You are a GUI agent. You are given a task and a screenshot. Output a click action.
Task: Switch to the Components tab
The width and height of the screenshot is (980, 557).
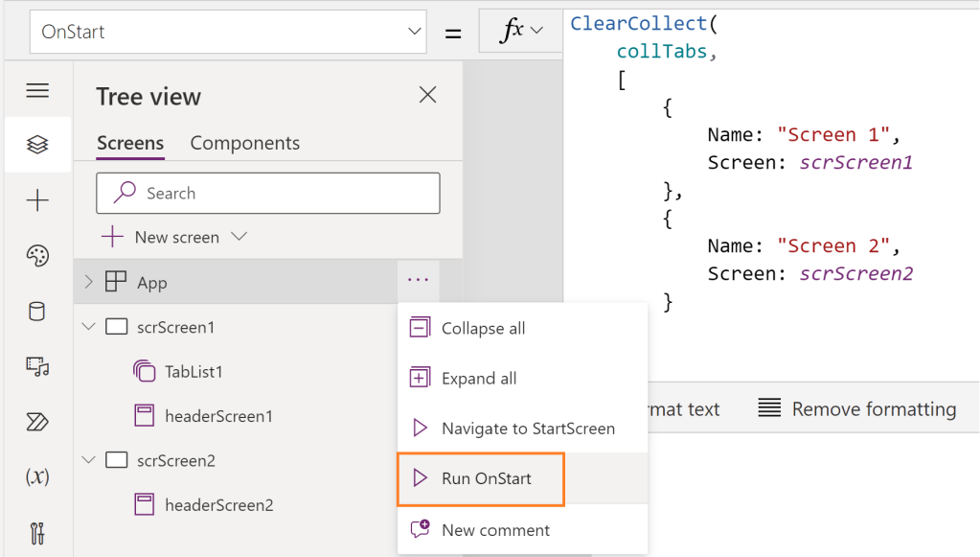click(244, 143)
